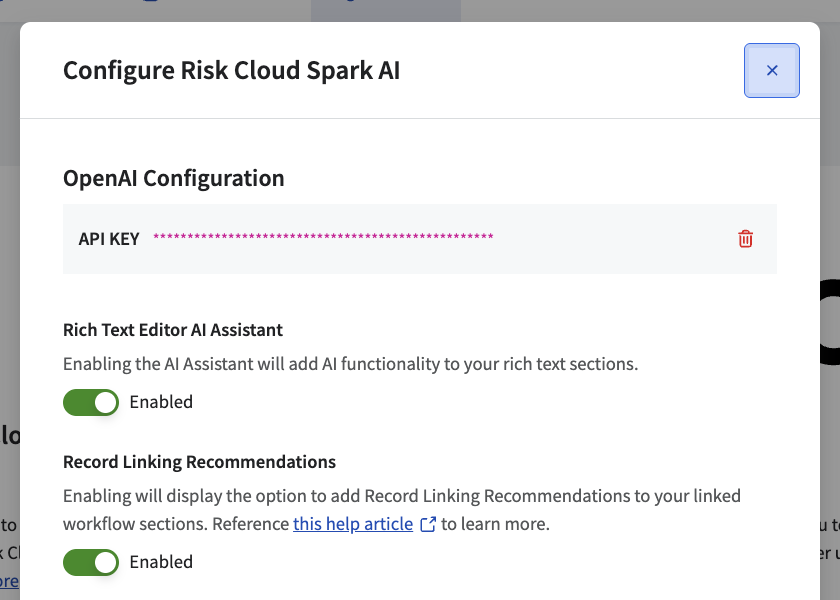Viewport: 840px width, 600px height.
Task: Close the Configure Risk Cloud Spark AI dialog
Action: pos(771,71)
